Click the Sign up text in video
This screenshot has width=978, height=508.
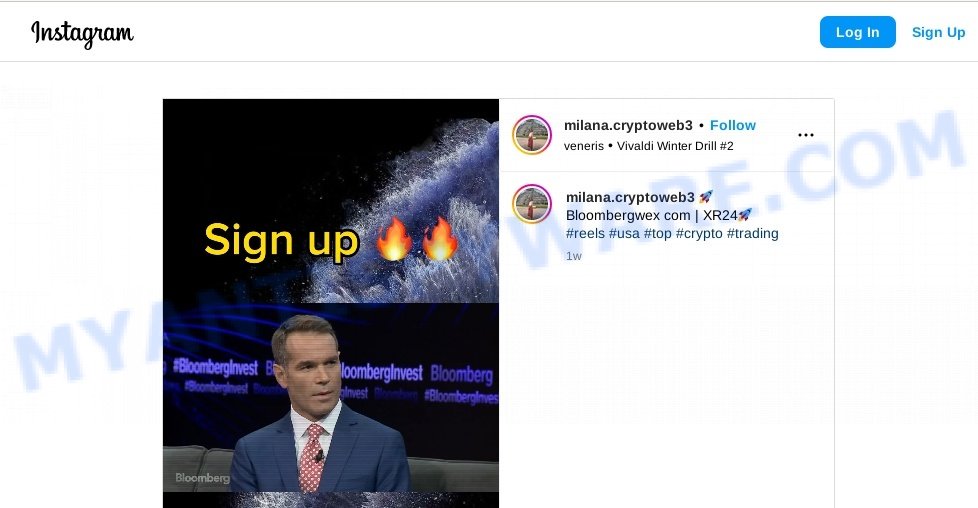(281, 241)
